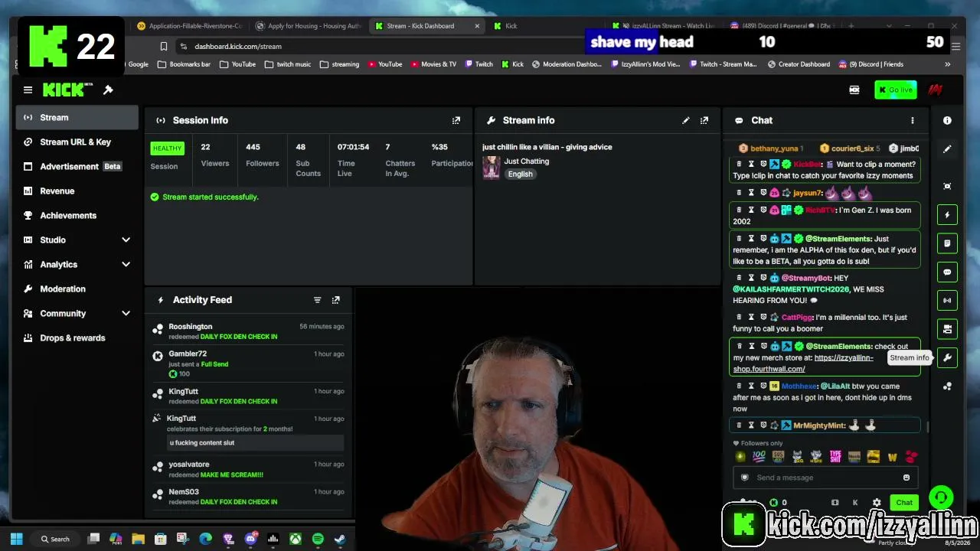The height and width of the screenshot is (551, 980).
Task: Open the streaming bookmarks folder
Action: coord(340,64)
